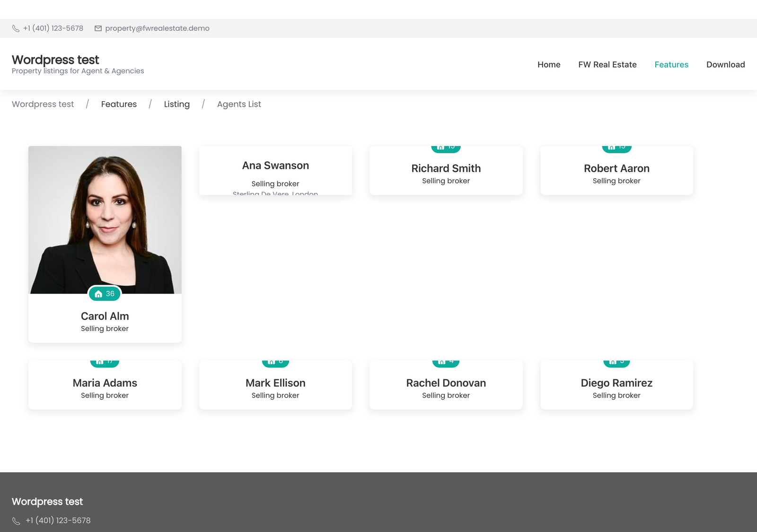
Task: Click the footer Wordpress test heading
Action: click(47, 502)
